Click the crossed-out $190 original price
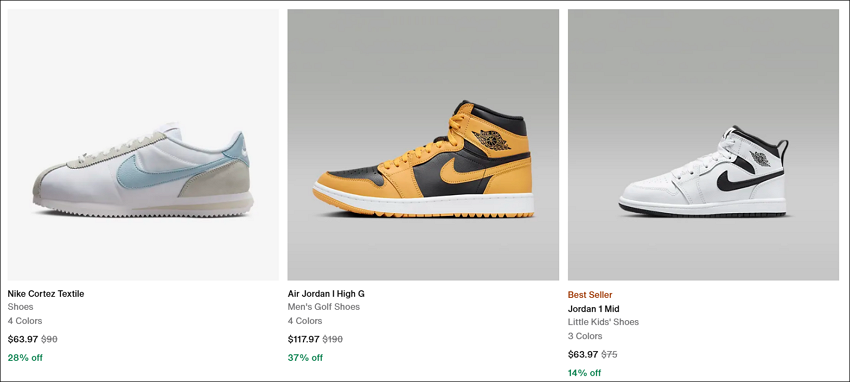This screenshot has width=850, height=382. [x=332, y=339]
